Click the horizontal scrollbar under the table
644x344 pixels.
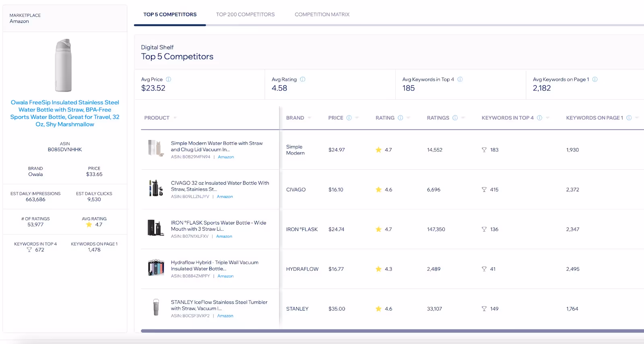[392, 331]
